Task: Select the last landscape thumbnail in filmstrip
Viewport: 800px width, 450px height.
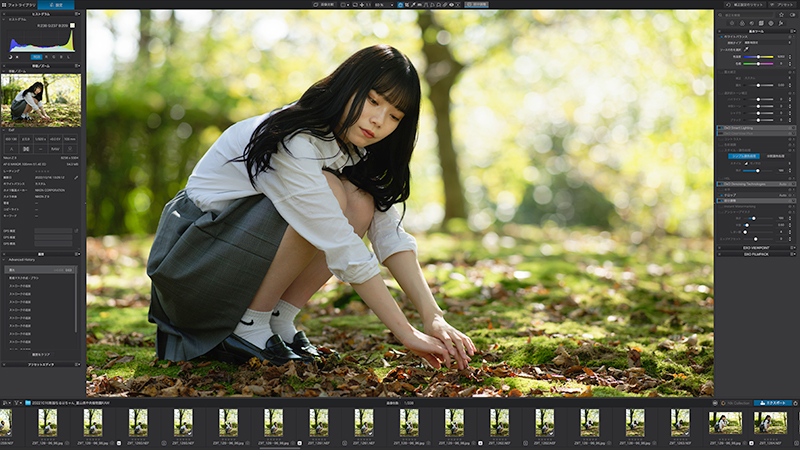Action: tap(770, 423)
